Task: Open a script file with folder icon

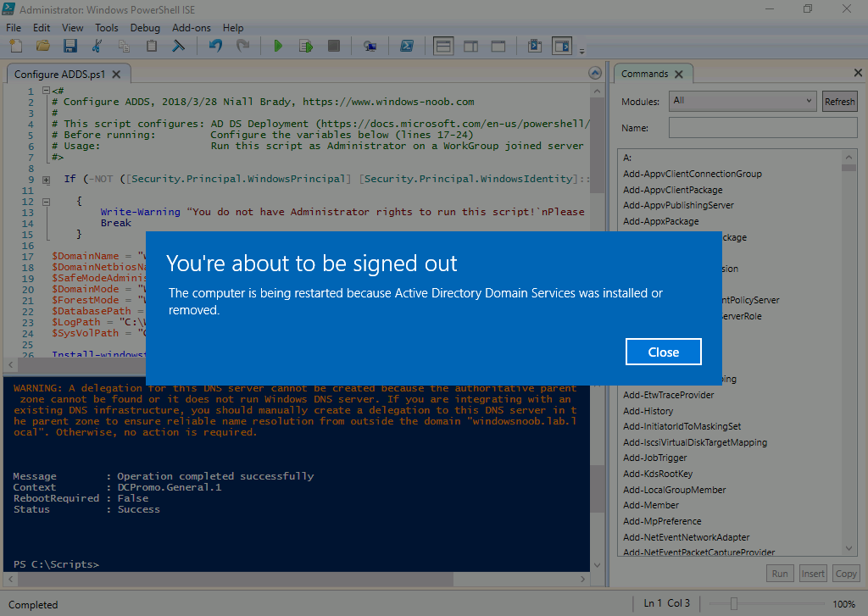Action: tap(42, 46)
